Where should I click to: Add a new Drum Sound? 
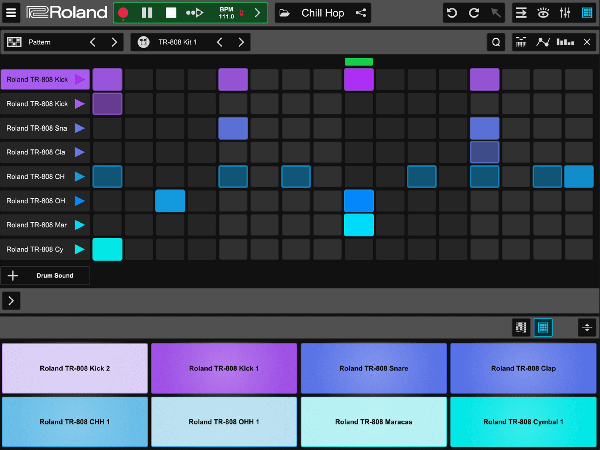(x=45, y=276)
